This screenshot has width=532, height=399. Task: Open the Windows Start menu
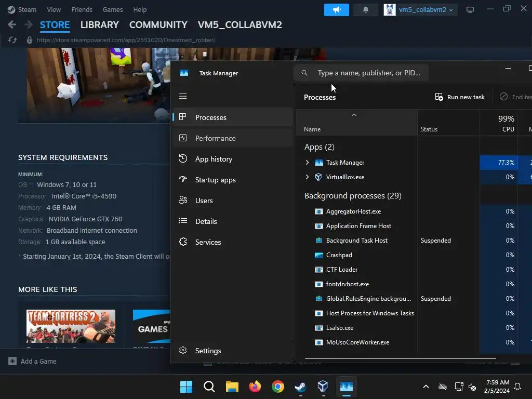point(186,387)
